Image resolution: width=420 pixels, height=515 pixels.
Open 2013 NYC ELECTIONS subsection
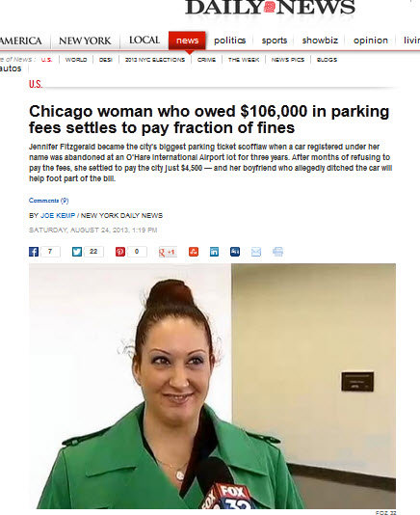155,60
